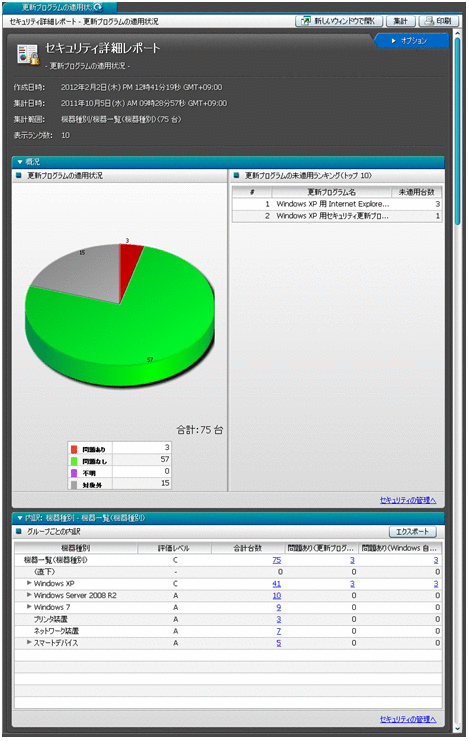Expand the Windows Server 2008 R2 row
Screen dimensions: 469x741
(x=29, y=595)
